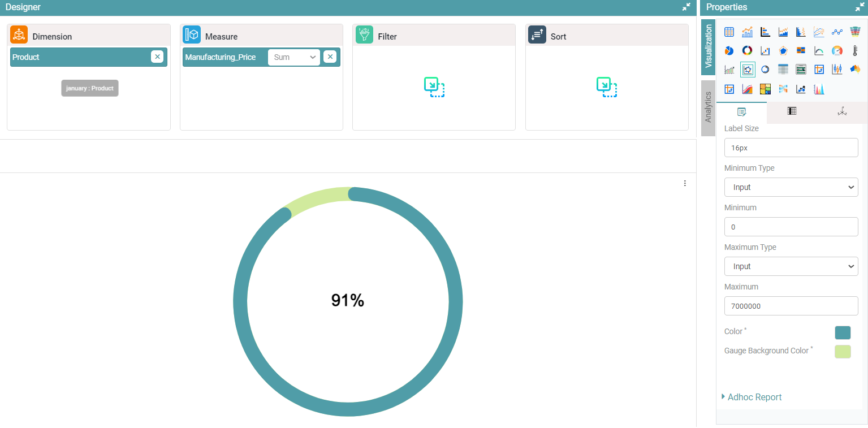Pick the candlestick chart visualization

coord(837,70)
